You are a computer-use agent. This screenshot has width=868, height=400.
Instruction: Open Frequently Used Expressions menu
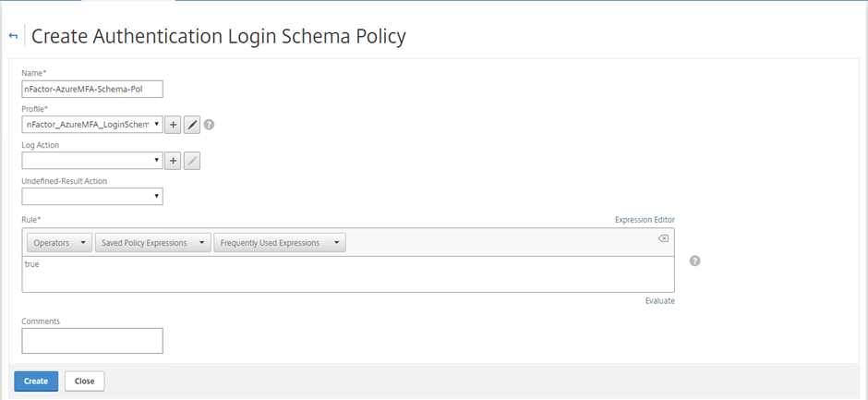[280, 243]
